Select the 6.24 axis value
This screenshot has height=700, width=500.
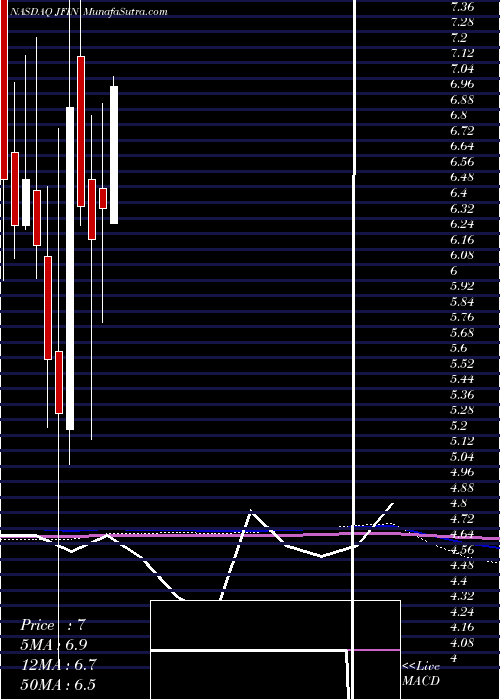click(x=462, y=224)
